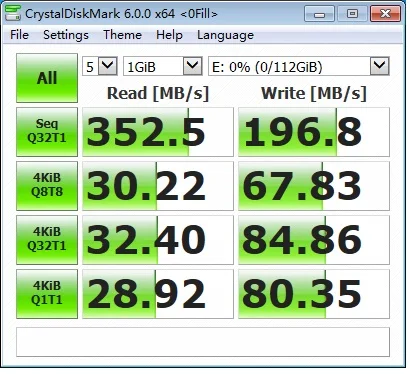Open the Settings menu
This screenshot has height=374, width=410.
[66, 35]
